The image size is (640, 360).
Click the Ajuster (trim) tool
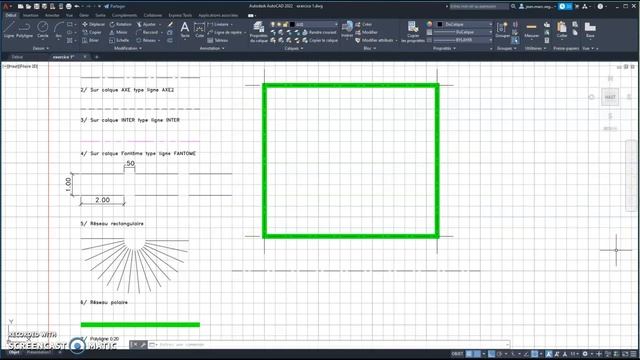(147, 24)
